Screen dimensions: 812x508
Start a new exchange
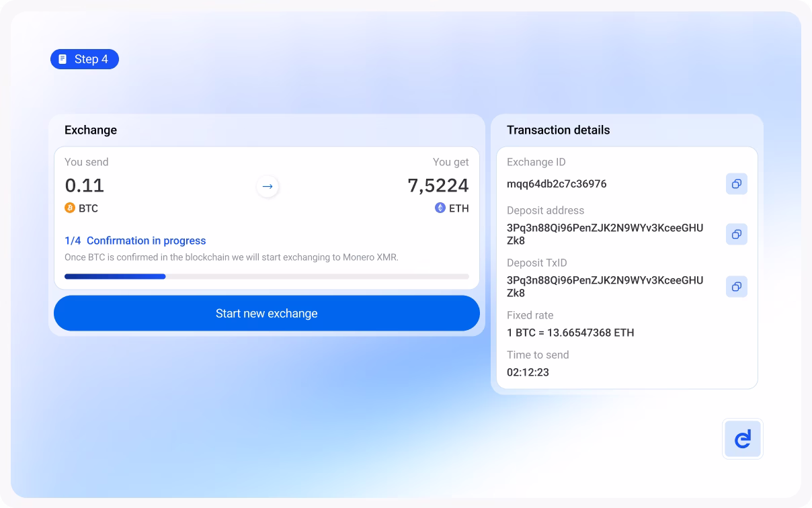pyautogui.click(x=267, y=313)
